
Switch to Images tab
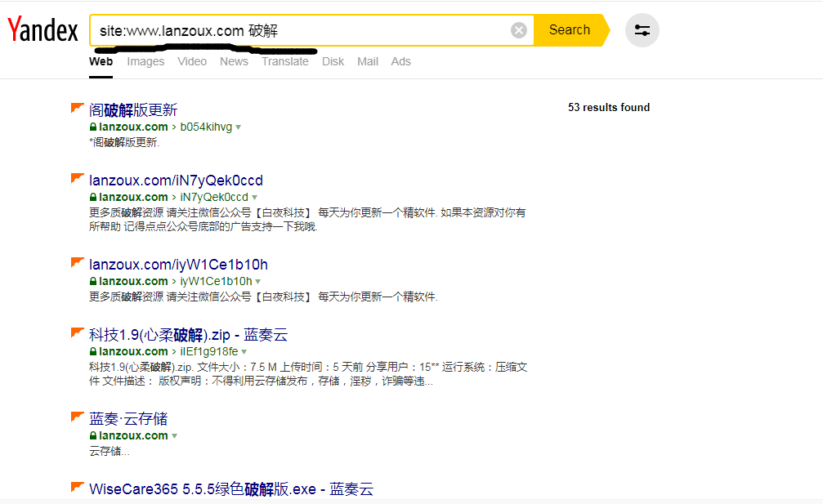pyautogui.click(x=145, y=61)
